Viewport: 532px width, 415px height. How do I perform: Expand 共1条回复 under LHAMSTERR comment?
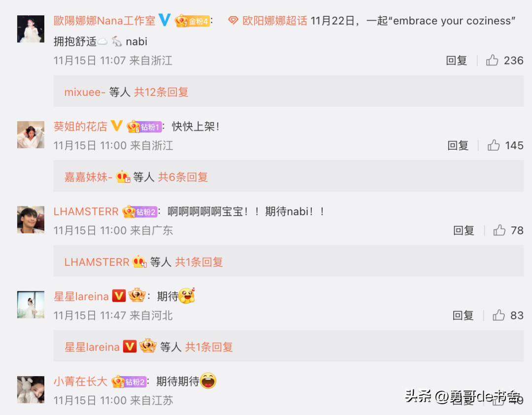click(199, 262)
